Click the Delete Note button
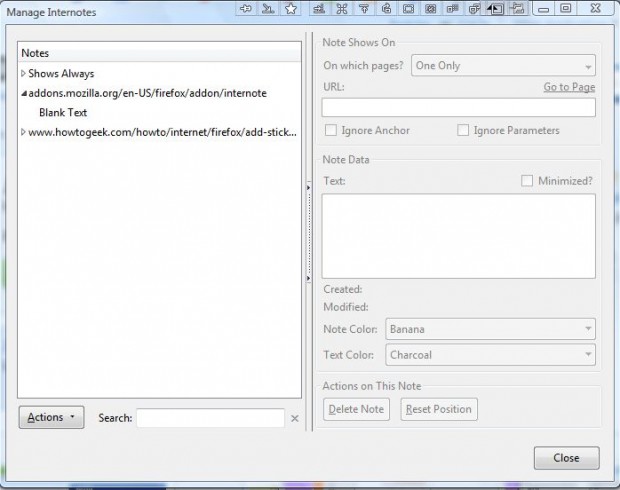 click(x=356, y=409)
